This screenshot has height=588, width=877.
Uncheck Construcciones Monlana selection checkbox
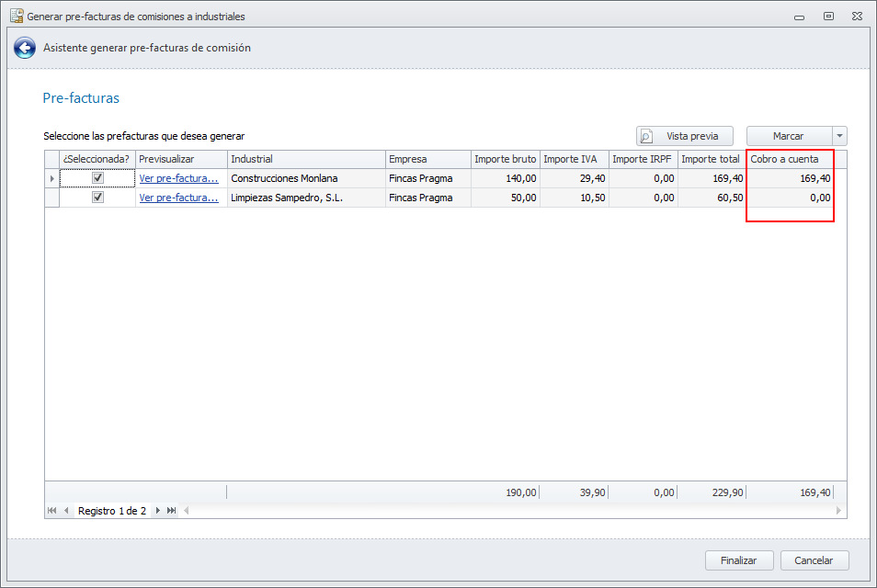pos(97,178)
